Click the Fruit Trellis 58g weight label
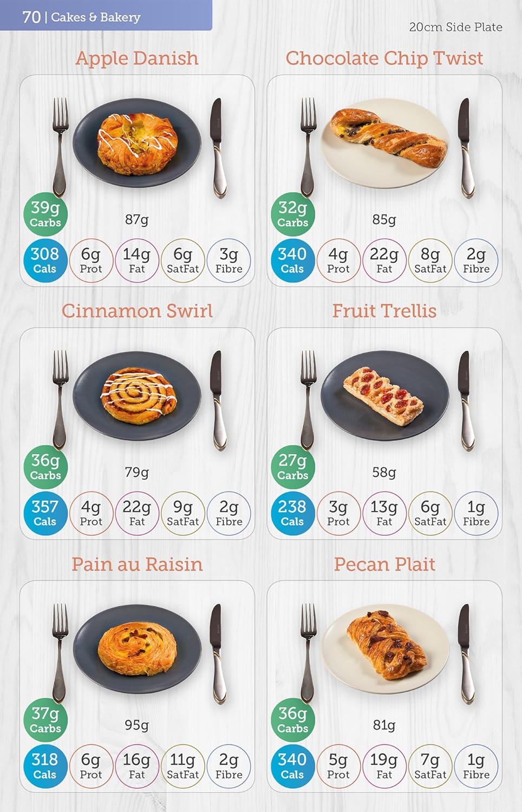The height and width of the screenshot is (812, 522). tap(384, 472)
